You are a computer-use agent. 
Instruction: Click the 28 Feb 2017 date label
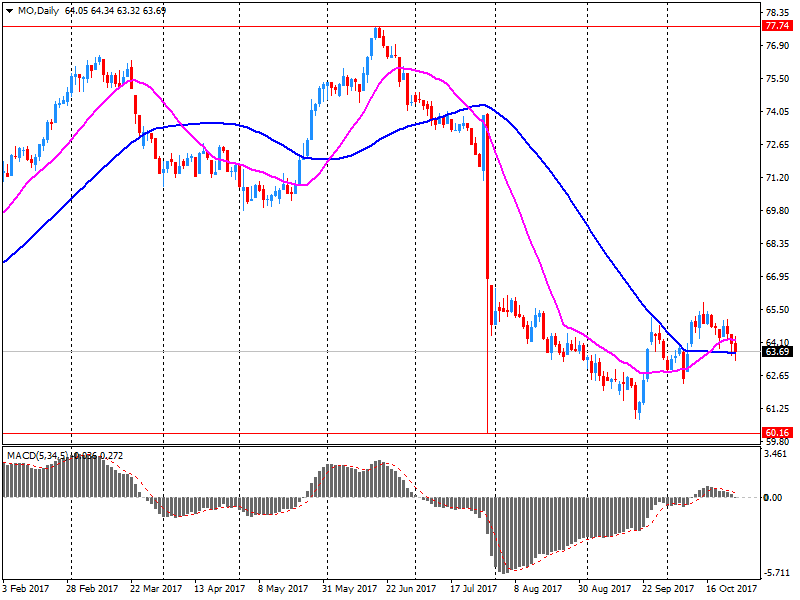pos(92,589)
